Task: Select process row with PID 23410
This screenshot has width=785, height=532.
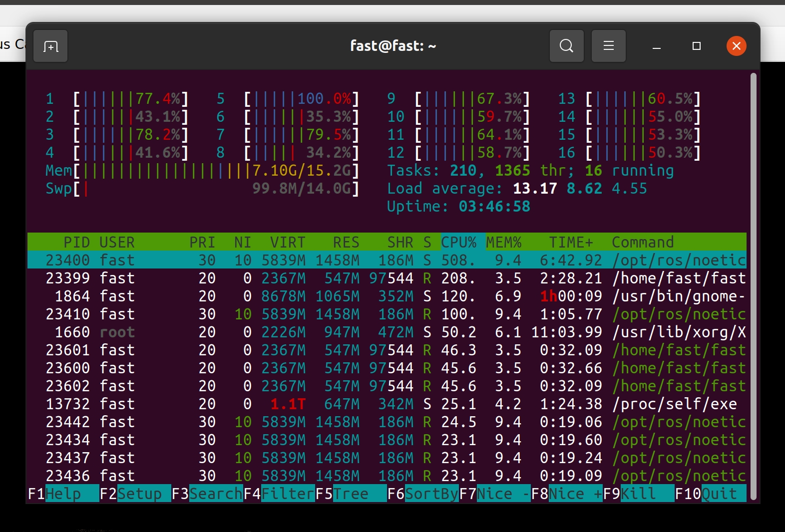Action: tap(387, 314)
